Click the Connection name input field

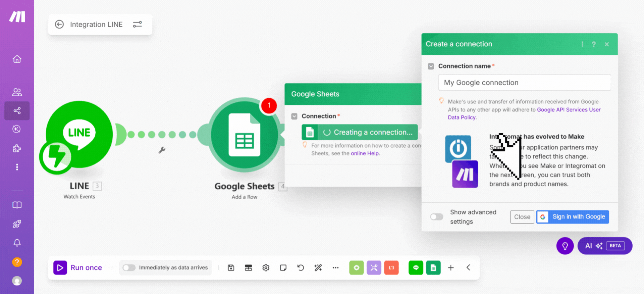524,83
